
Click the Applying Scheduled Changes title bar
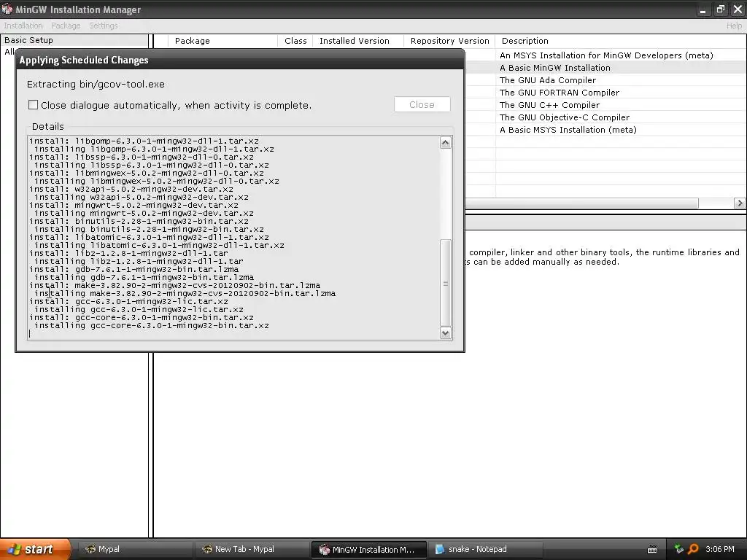point(239,60)
